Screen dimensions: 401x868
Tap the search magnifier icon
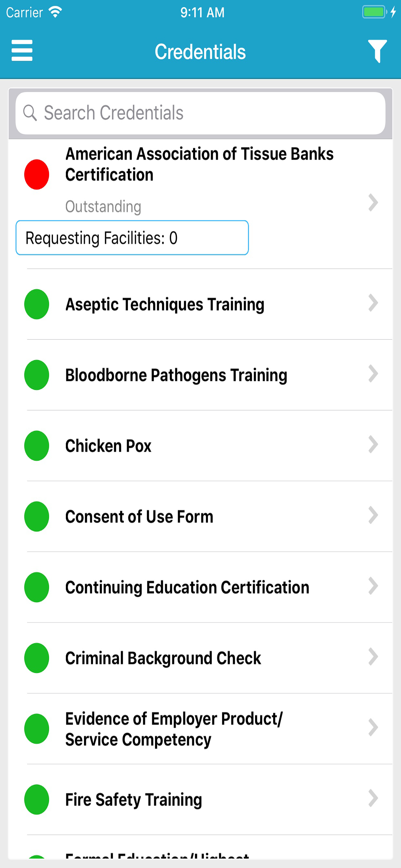(x=30, y=113)
